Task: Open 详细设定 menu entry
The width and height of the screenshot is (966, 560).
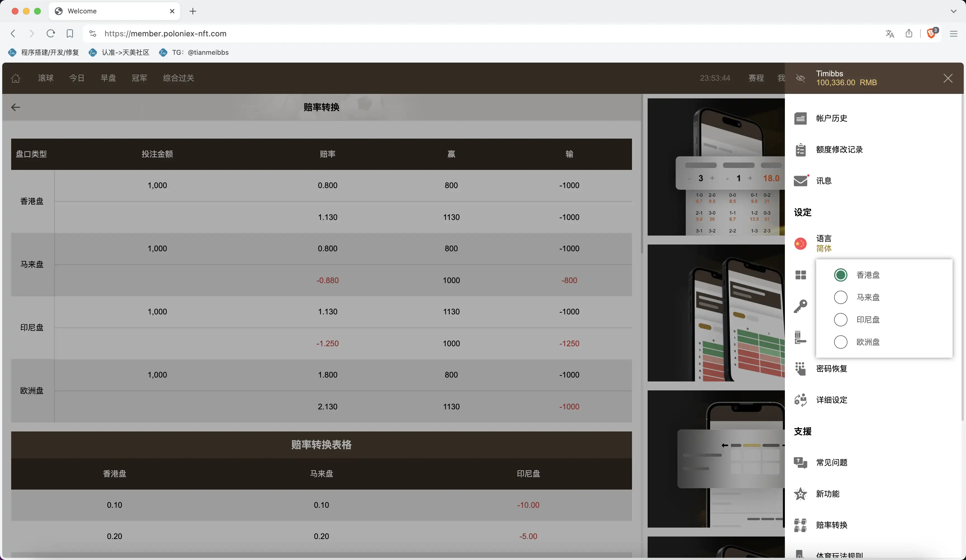Action: click(832, 400)
